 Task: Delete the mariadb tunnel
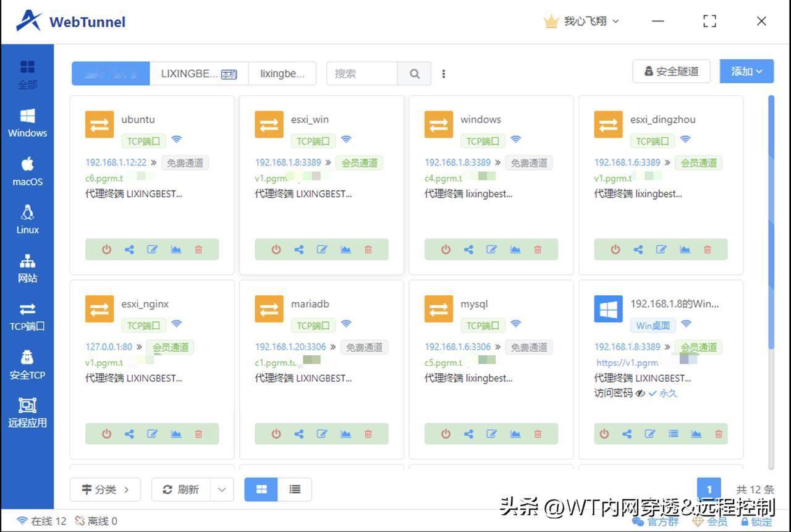click(x=368, y=433)
